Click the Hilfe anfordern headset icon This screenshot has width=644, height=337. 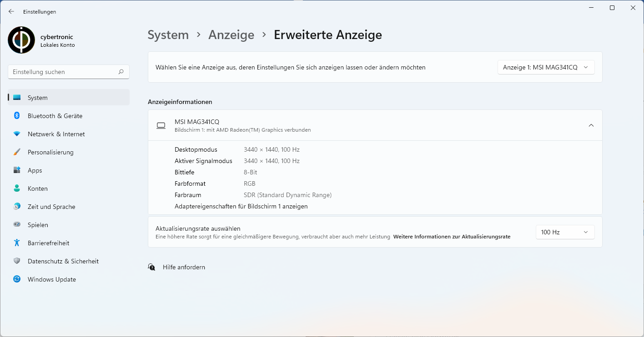click(152, 267)
